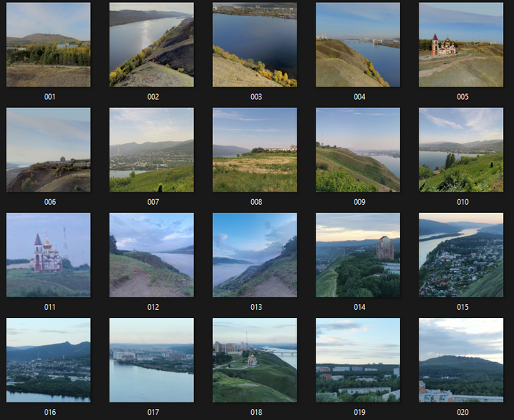This screenshot has width=514, height=420.
Task: Select thumbnail image 001
Action: coord(48,45)
